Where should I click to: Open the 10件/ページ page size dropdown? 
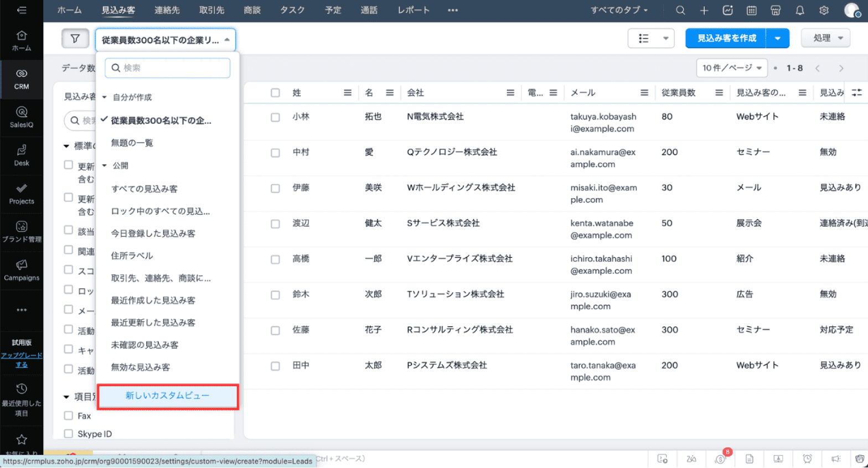point(731,68)
